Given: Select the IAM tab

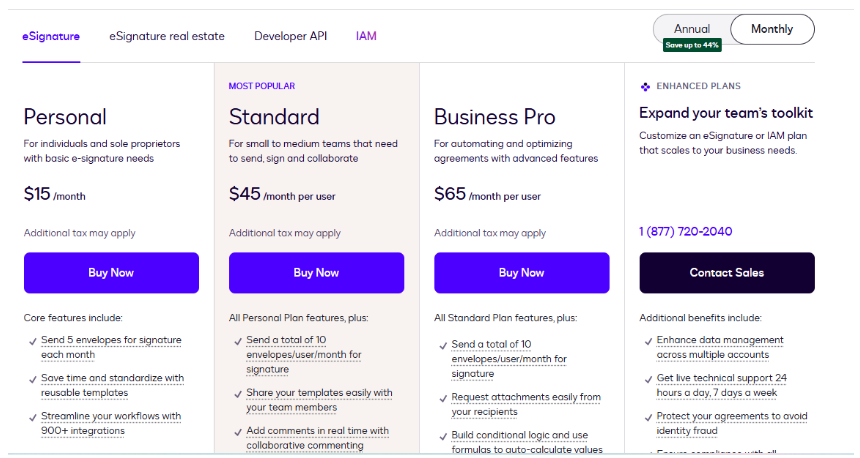Looking at the screenshot, I should pos(366,36).
